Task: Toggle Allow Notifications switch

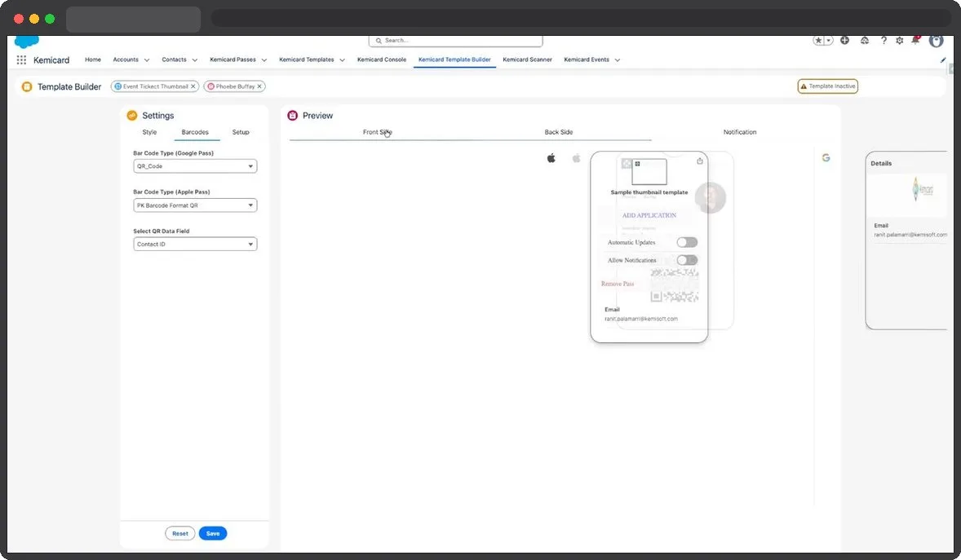Action: click(686, 260)
